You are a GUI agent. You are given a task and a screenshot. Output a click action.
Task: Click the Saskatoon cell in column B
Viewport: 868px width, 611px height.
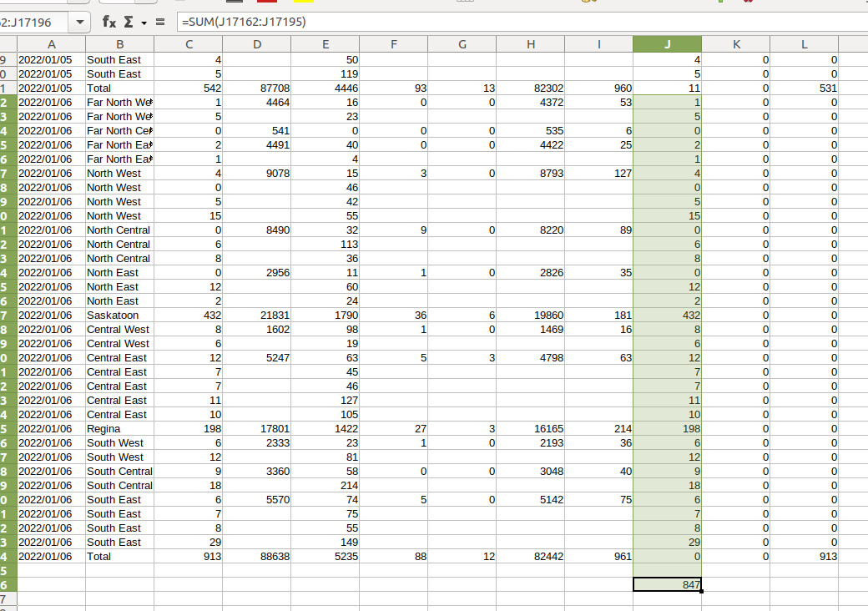[119, 316]
